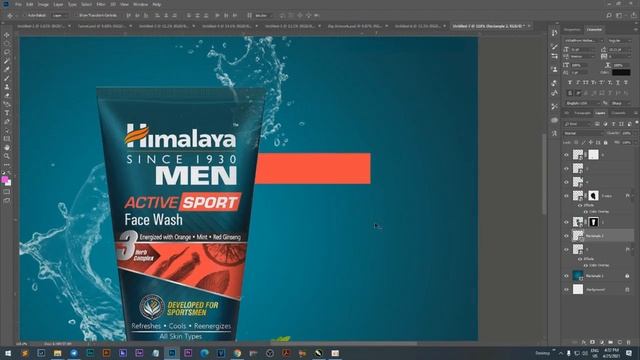Open the Window menu
The image size is (640, 360).
pyautogui.click(x=140, y=4)
